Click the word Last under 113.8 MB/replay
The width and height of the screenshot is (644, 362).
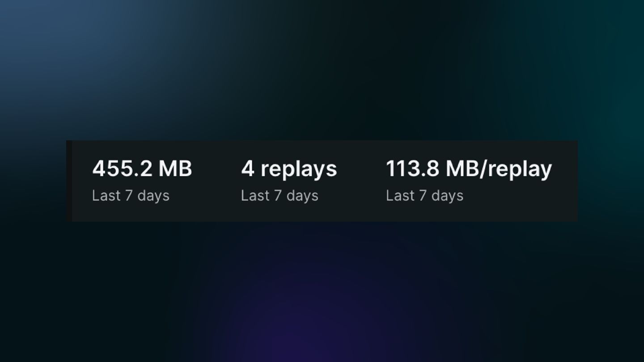click(x=398, y=195)
